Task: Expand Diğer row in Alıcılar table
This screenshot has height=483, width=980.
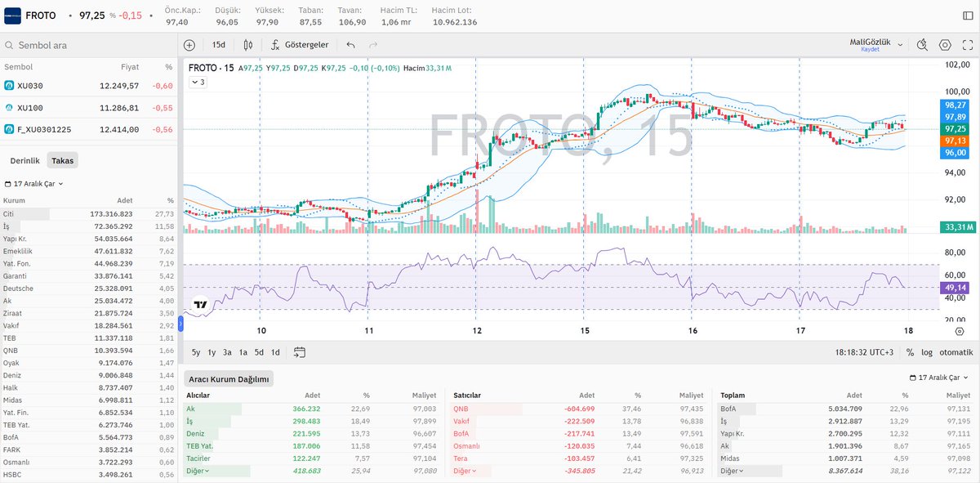Action: coord(197,471)
